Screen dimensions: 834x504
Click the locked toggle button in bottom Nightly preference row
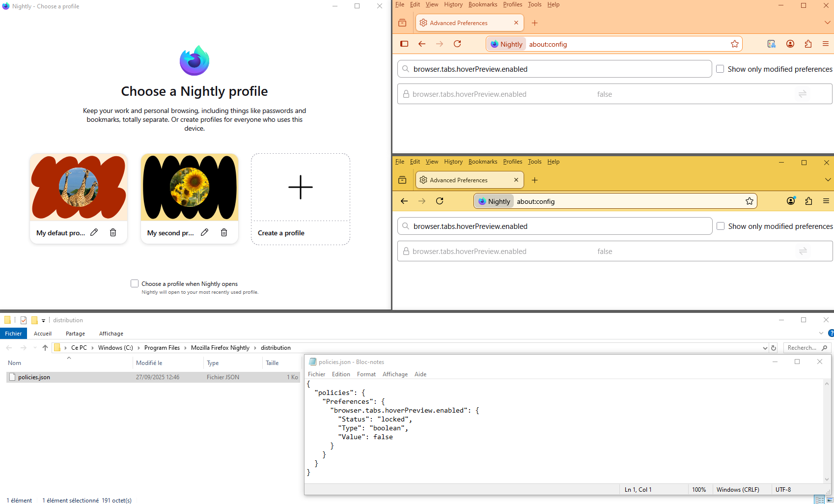803,251
